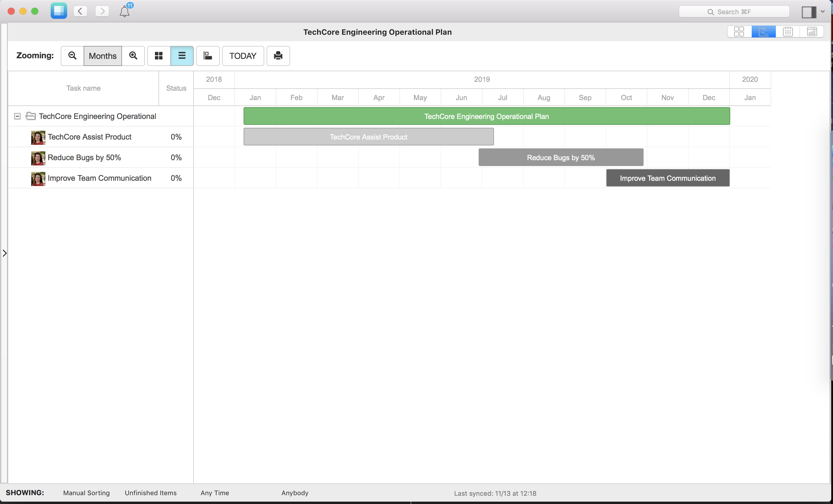
Task: Click the baseline alignment icon after the list icon
Action: pyautogui.click(x=208, y=56)
